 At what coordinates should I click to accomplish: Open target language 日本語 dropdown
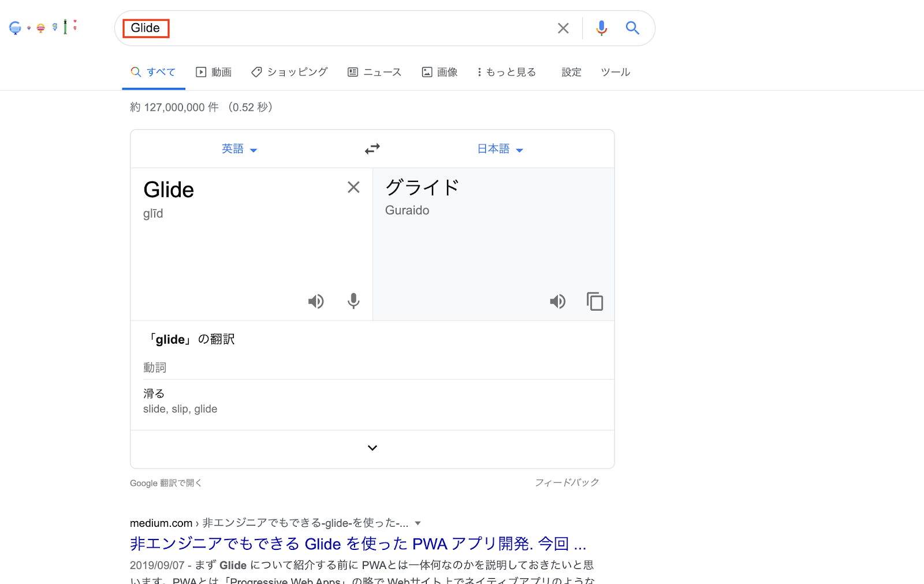point(500,149)
